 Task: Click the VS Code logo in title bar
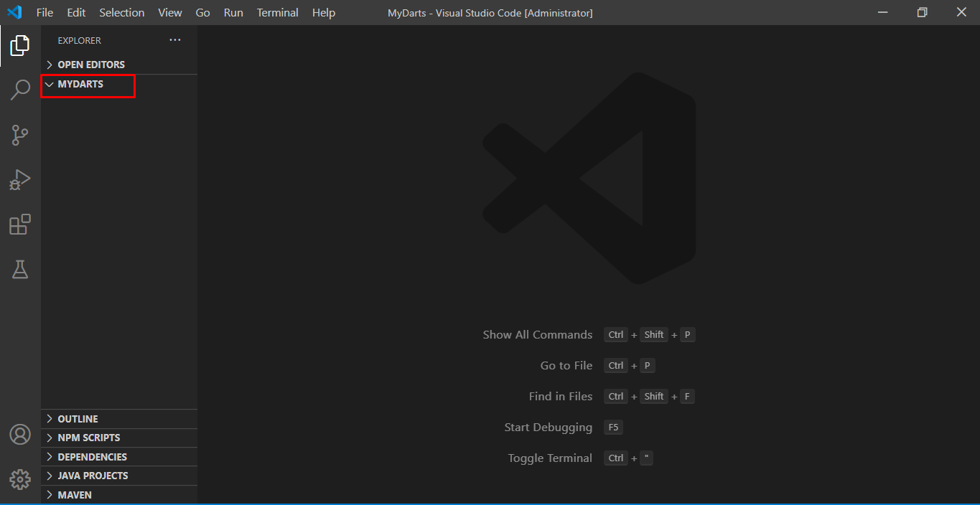pyautogui.click(x=14, y=13)
